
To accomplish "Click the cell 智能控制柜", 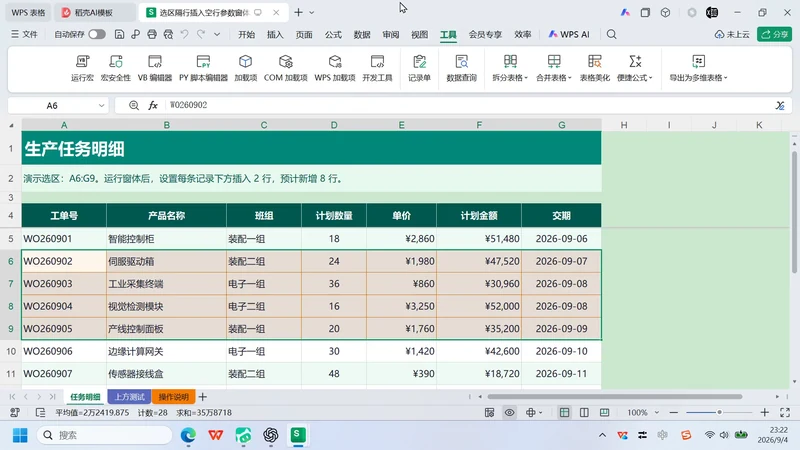I will [166, 238].
